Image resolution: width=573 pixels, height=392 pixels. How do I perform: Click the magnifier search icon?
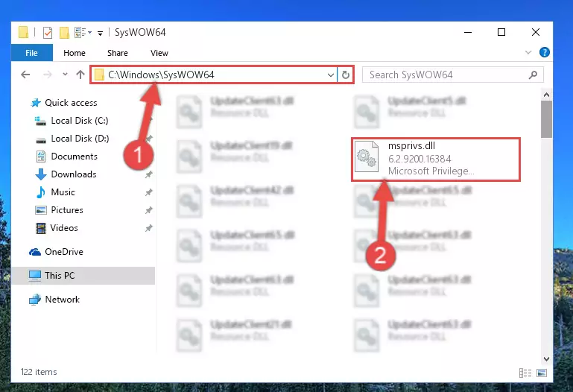pos(534,75)
